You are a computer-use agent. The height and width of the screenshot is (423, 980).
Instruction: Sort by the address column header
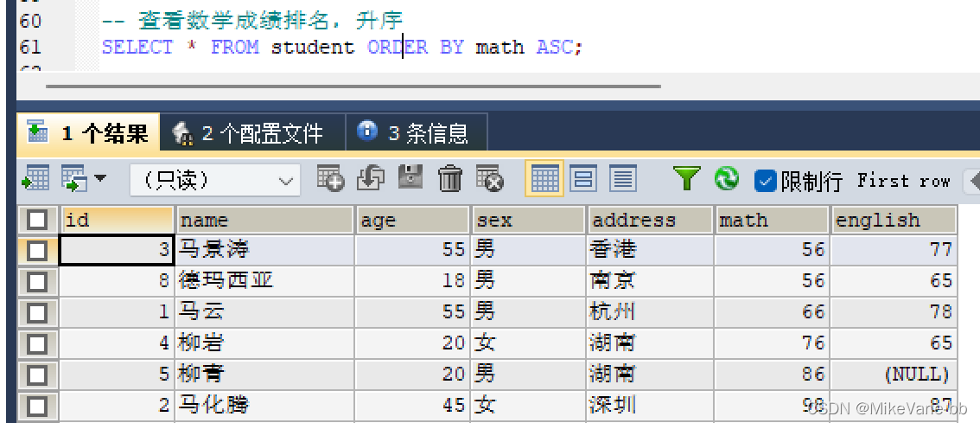(x=650, y=220)
